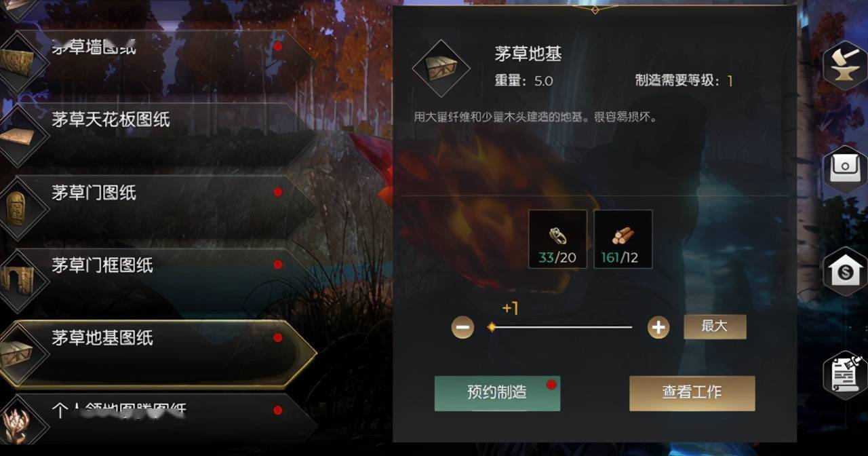This screenshot has height=456, width=868.
Task: Click the wood material slot 161/12
Action: (623, 239)
